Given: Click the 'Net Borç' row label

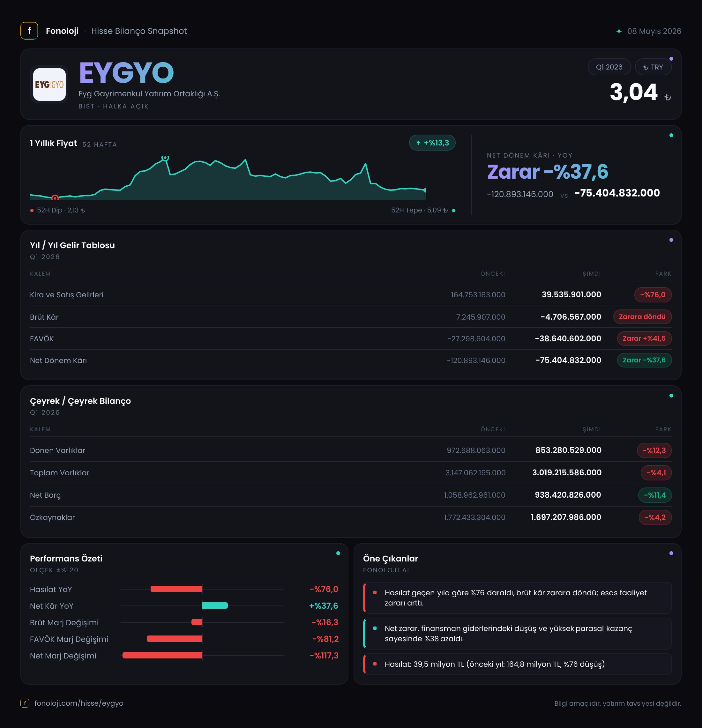Looking at the screenshot, I should pos(45,495).
